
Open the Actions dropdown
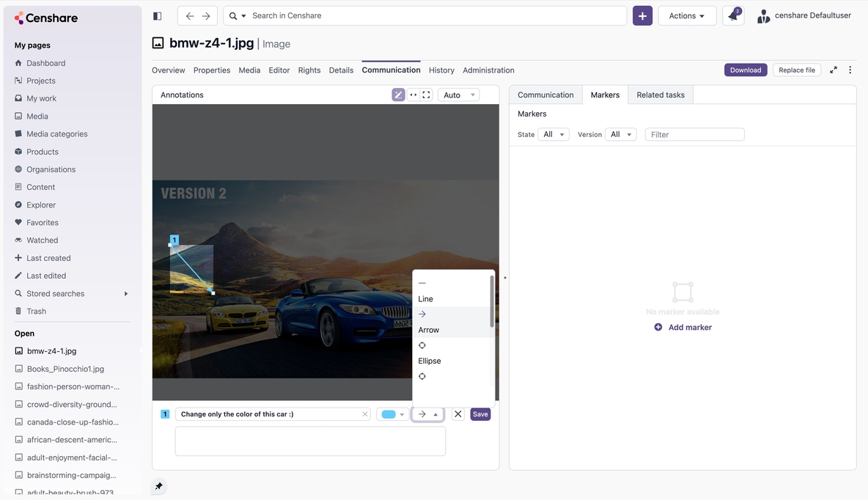pyautogui.click(x=686, y=16)
